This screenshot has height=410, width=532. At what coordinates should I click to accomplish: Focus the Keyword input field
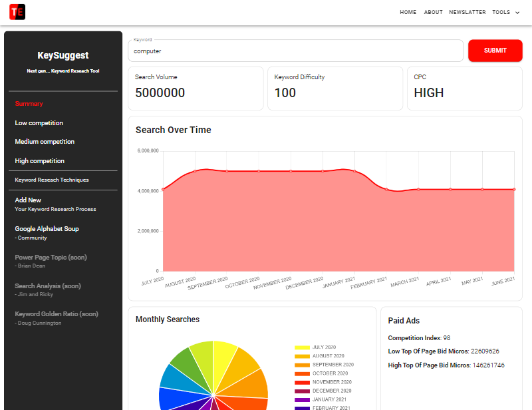click(x=295, y=51)
